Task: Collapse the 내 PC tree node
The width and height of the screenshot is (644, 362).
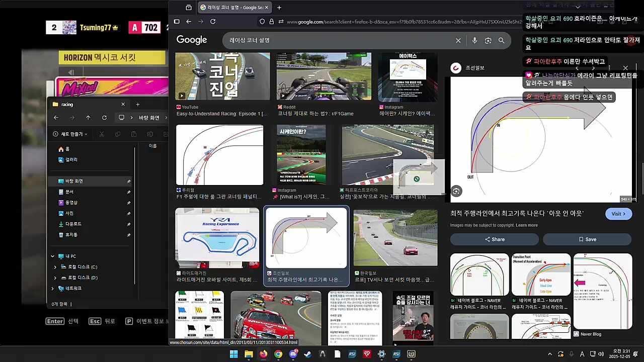Action: click(x=52, y=256)
